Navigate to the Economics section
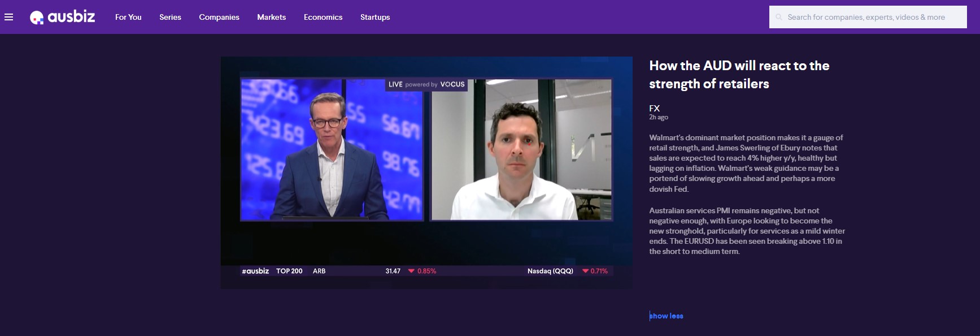 pos(323,17)
